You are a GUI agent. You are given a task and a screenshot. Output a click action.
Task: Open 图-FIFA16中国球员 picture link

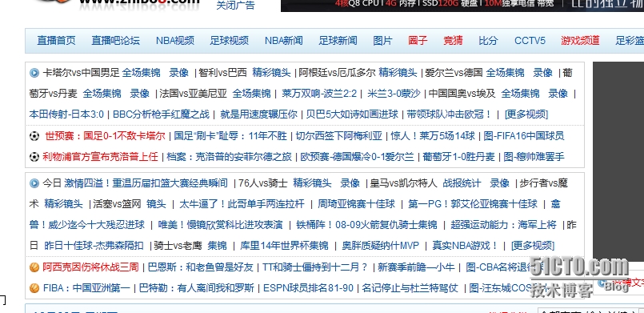pos(524,136)
